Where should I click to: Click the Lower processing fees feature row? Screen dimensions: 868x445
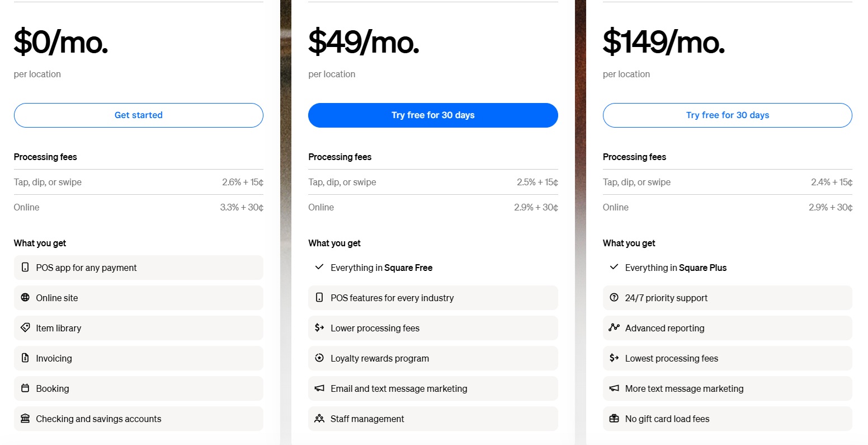pos(432,328)
